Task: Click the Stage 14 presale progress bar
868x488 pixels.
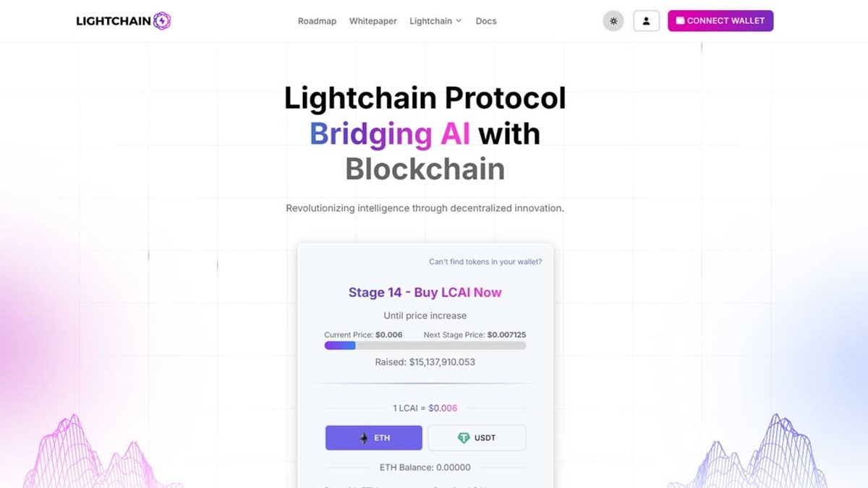Action: pos(425,346)
